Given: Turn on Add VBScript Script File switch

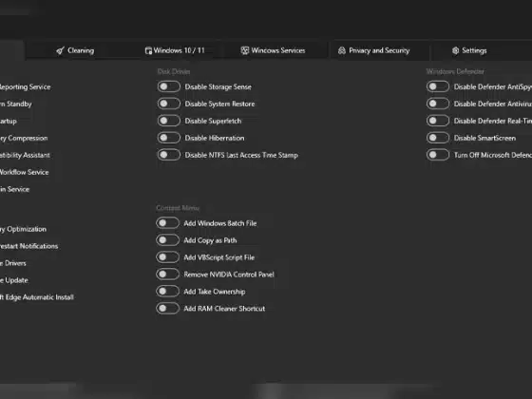Looking at the screenshot, I should click(167, 256).
